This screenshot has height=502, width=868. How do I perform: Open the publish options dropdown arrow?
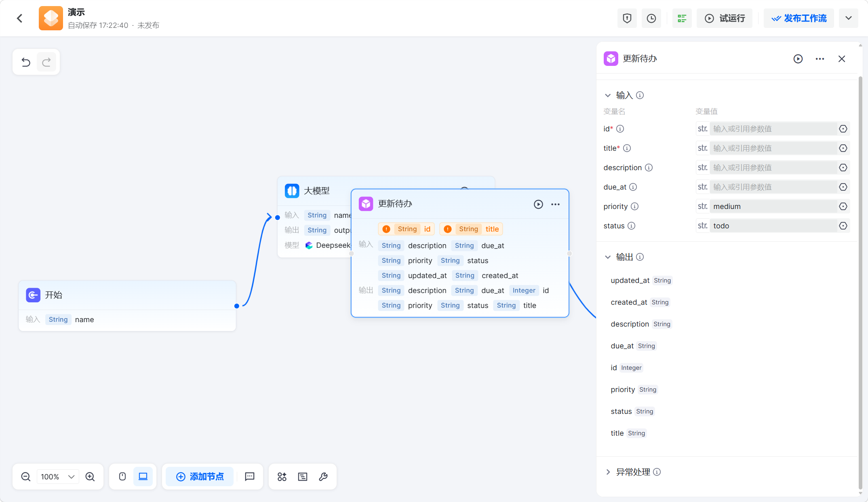849,18
